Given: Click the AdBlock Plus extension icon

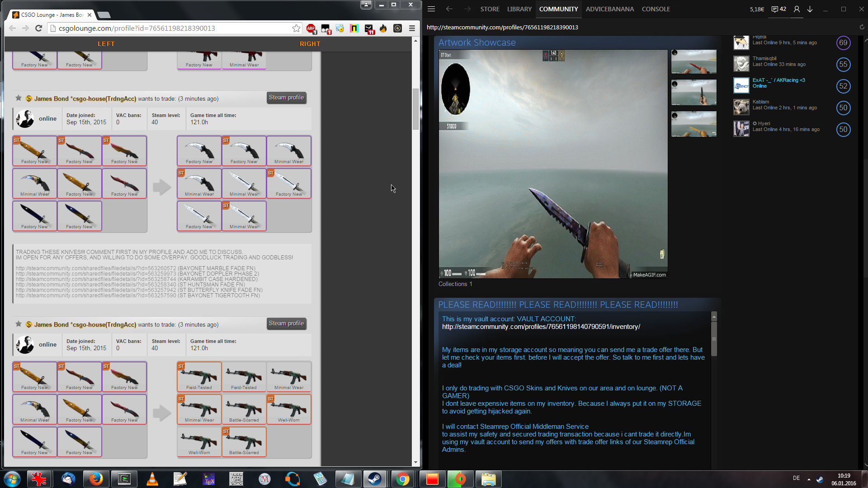Looking at the screenshot, I should tap(311, 28).
